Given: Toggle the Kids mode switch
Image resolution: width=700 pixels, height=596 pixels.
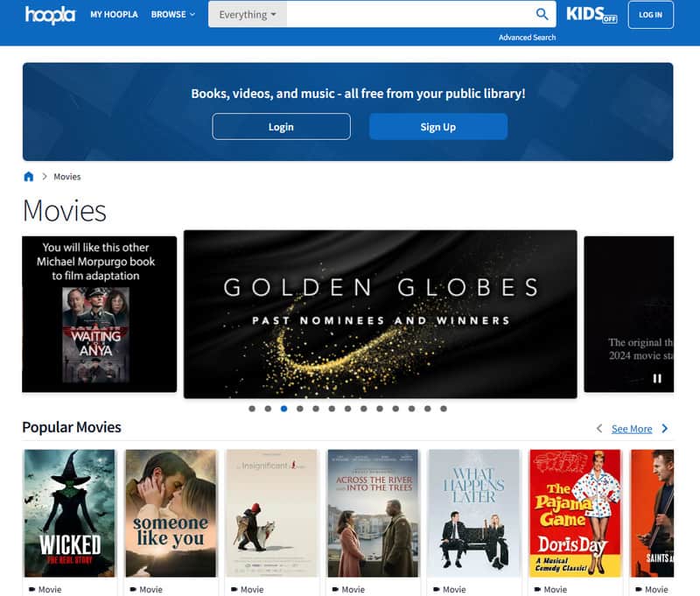Looking at the screenshot, I should pyautogui.click(x=592, y=14).
